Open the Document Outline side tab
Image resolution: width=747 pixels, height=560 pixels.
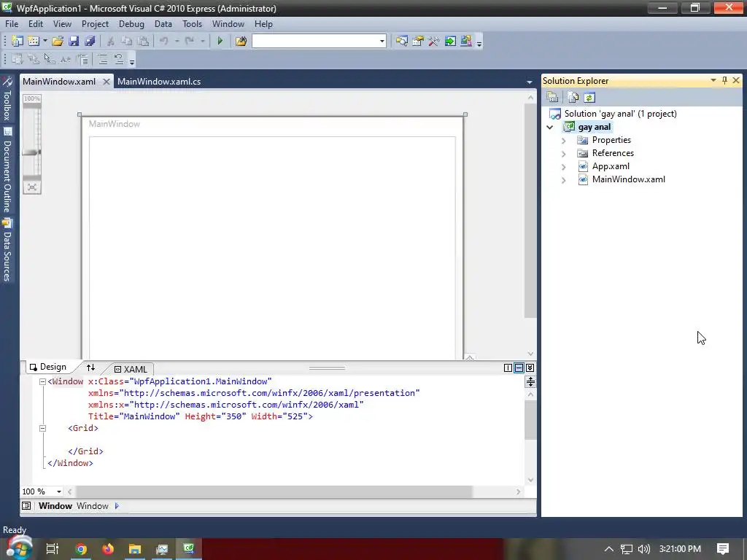[7, 169]
